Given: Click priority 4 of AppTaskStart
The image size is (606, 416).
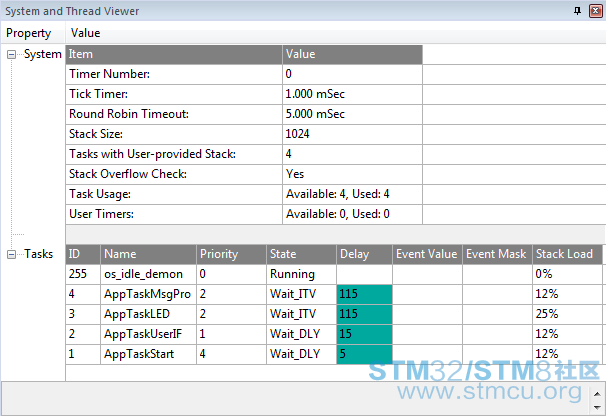Looking at the screenshot, I should point(231,354).
